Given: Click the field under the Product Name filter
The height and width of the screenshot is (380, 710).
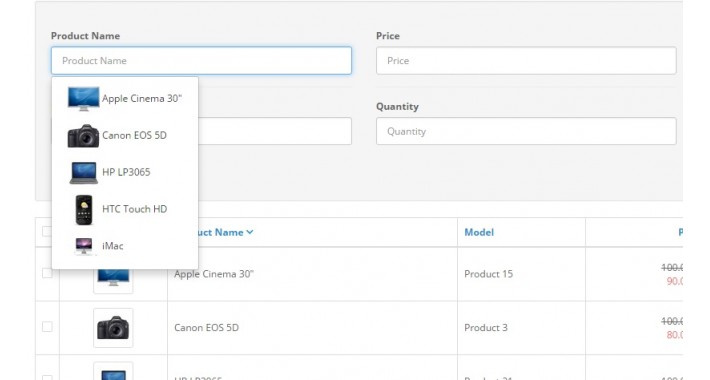Looking at the screenshot, I should [275, 131].
